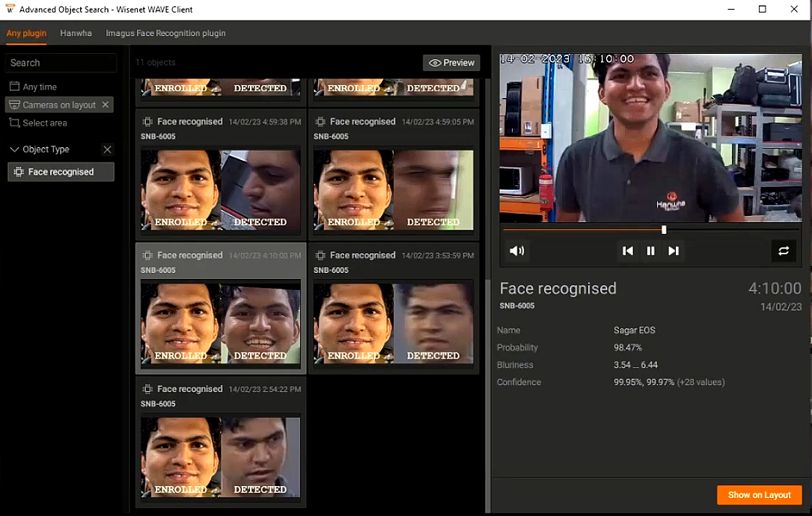Viewport: 812px width, 516px height.
Task: Open result from 2:54:22 PM
Action: tap(221, 442)
